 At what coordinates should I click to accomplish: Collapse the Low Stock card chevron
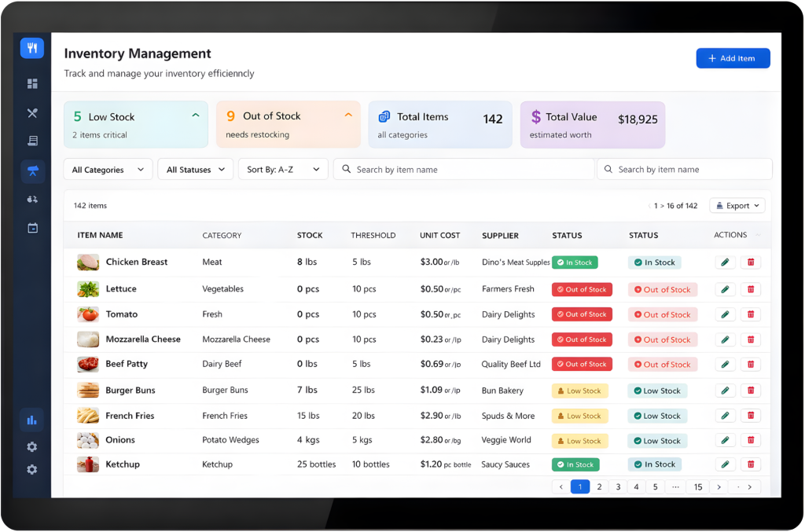tap(196, 116)
